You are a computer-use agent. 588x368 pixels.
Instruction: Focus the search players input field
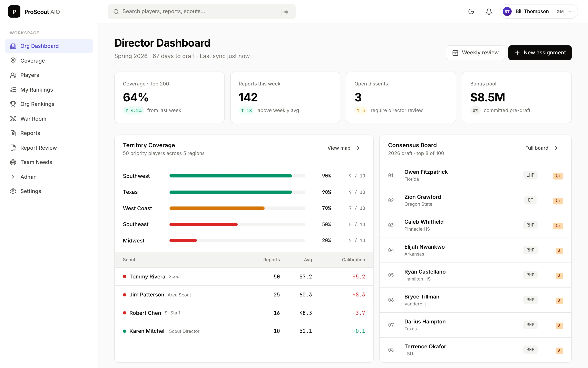[x=202, y=11]
